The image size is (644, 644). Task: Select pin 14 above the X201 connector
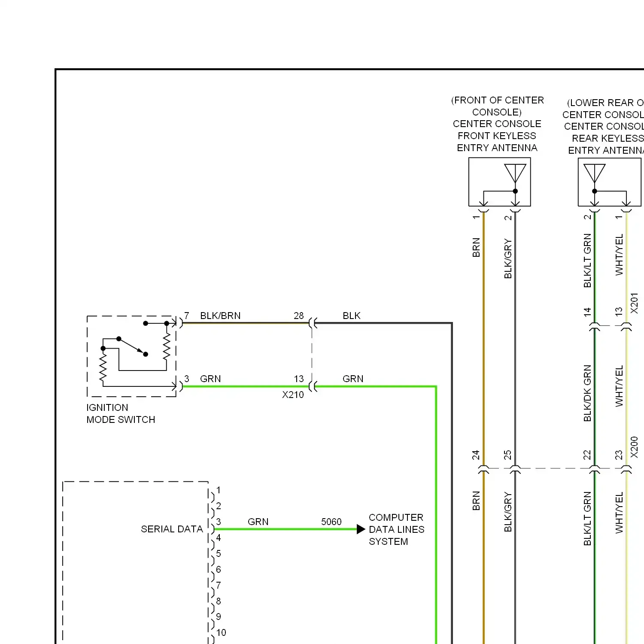587,312
